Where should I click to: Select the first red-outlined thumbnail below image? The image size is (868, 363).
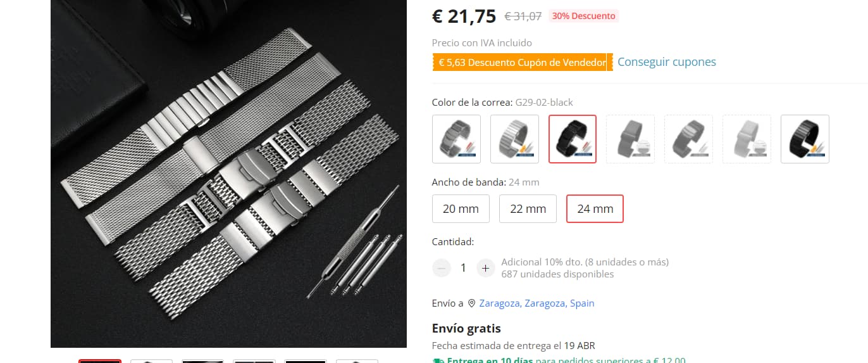(x=100, y=361)
